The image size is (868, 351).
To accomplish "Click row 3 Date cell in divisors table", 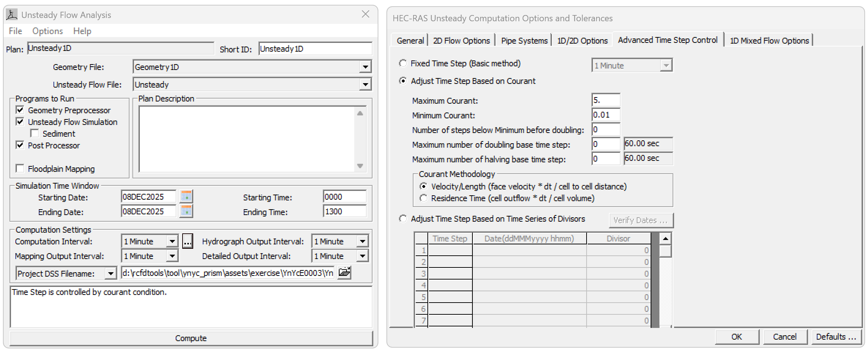I will pyautogui.click(x=530, y=274).
